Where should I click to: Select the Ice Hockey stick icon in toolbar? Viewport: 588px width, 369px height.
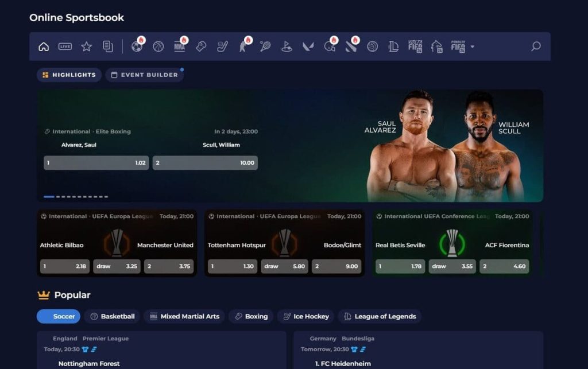coord(222,46)
